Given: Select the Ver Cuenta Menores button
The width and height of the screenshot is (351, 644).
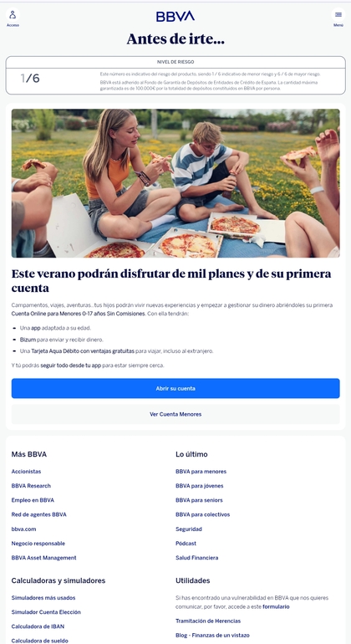Looking at the screenshot, I should click(175, 414).
